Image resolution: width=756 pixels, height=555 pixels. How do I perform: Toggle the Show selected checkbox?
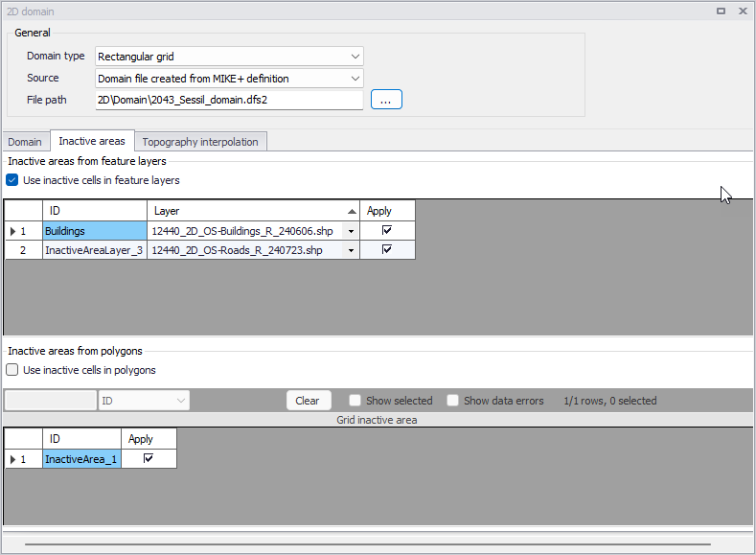[355, 401]
